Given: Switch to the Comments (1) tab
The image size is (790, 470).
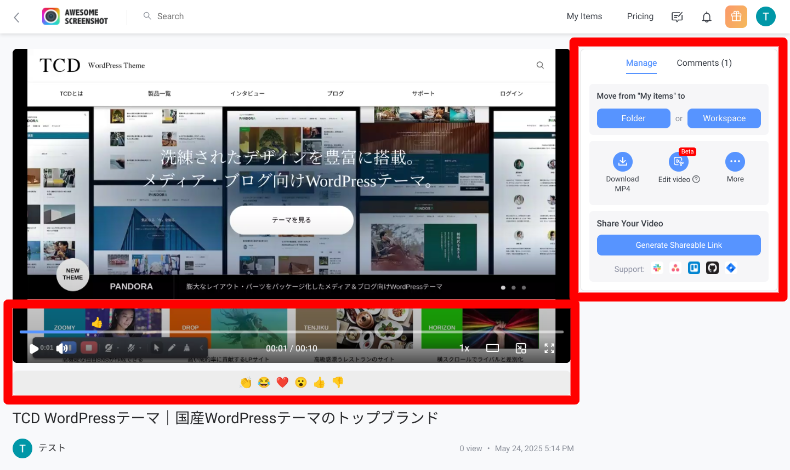Looking at the screenshot, I should 703,63.
